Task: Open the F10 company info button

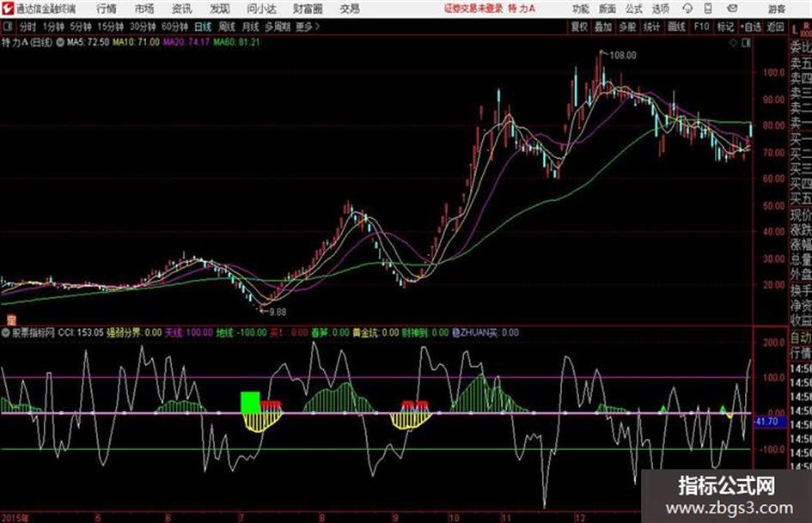Action: point(701,27)
